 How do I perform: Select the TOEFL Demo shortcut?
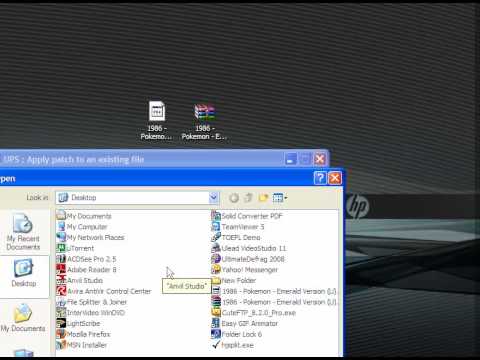point(236,237)
